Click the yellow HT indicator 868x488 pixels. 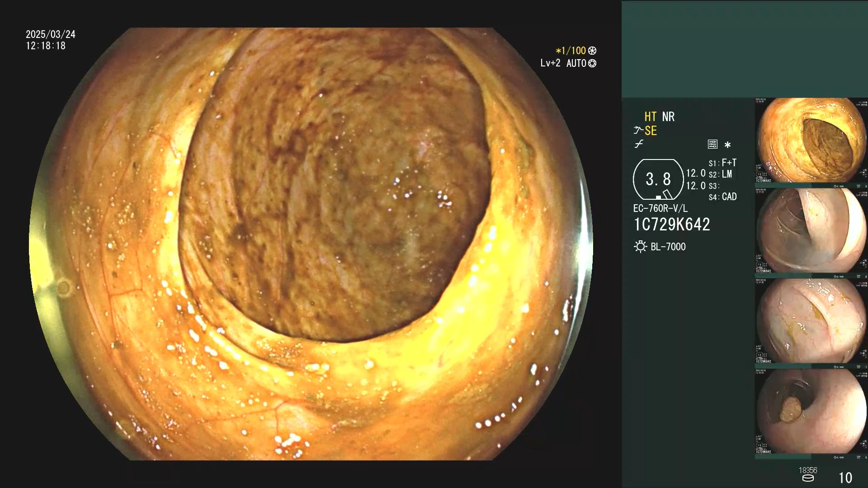(650, 117)
